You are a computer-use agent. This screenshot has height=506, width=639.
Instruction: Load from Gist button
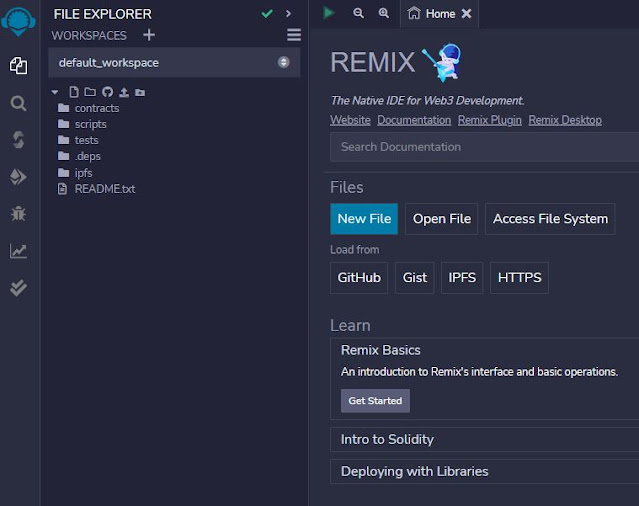tap(414, 278)
